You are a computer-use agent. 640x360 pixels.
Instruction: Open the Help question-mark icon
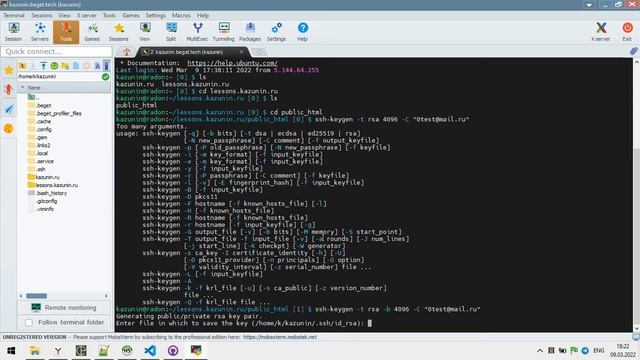[x=302, y=32]
